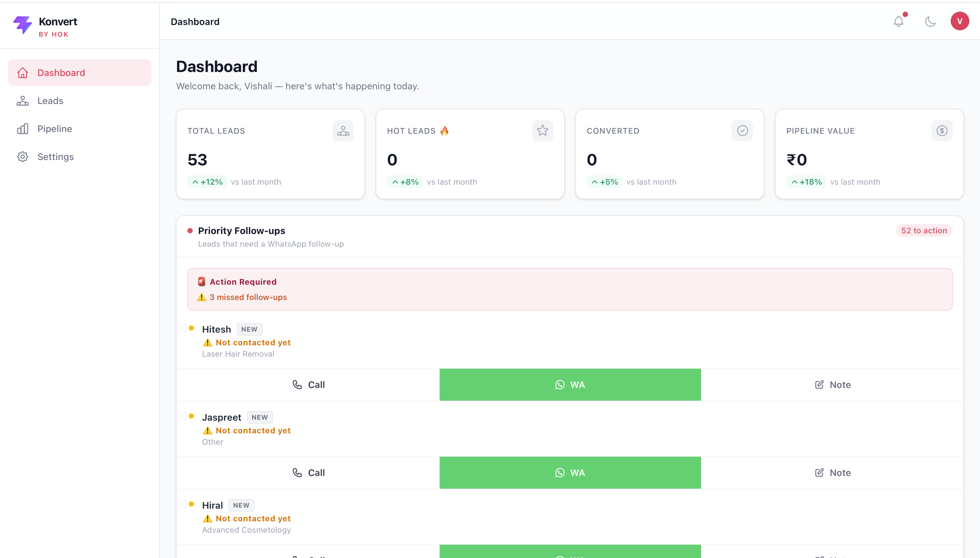This screenshot has width=980, height=558.
Task: Open the Pipeline page
Action: [79, 129]
